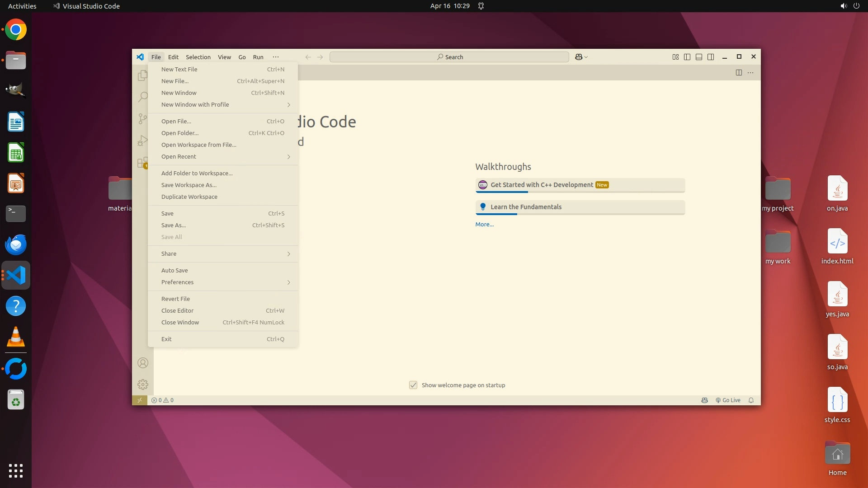
Task: Choose Open Folder... from File menu
Action: (x=180, y=133)
